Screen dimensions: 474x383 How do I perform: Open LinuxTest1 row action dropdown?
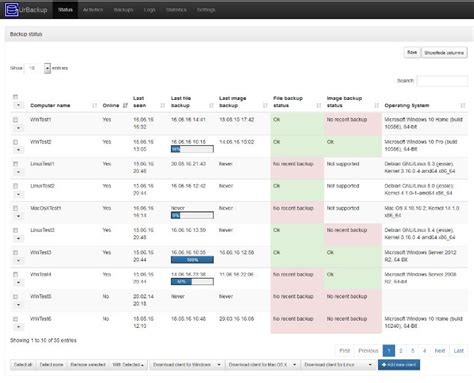pyautogui.click(x=18, y=172)
